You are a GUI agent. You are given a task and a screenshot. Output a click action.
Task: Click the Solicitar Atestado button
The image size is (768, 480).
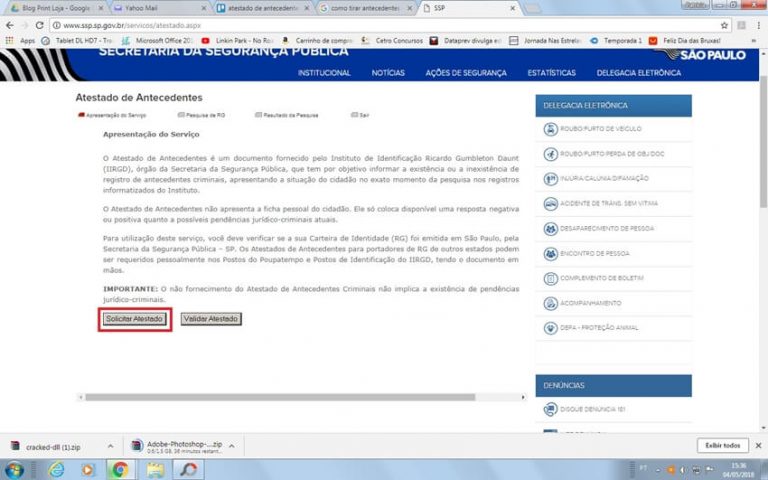point(135,319)
